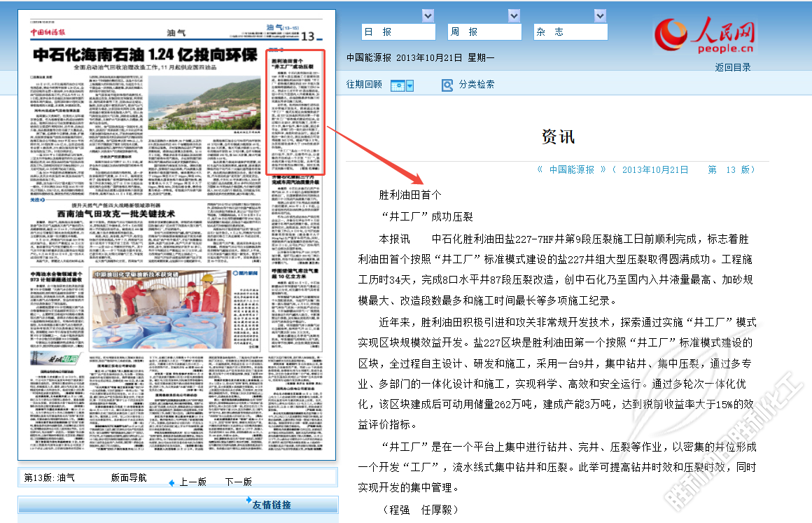Click the 周报 selection field

tap(484, 32)
